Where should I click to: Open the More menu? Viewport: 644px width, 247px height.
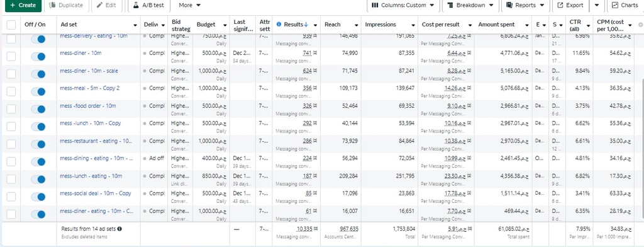tap(190, 5)
